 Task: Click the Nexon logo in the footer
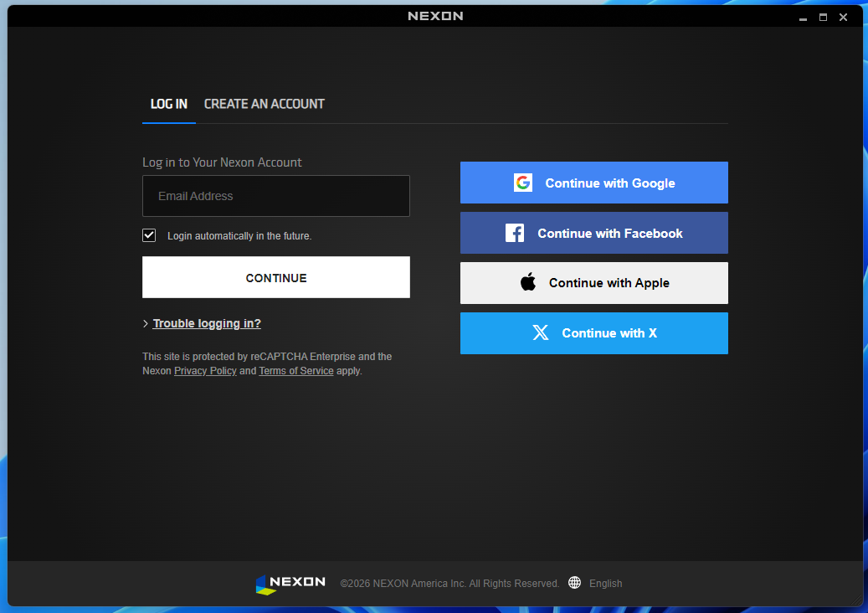tap(290, 585)
